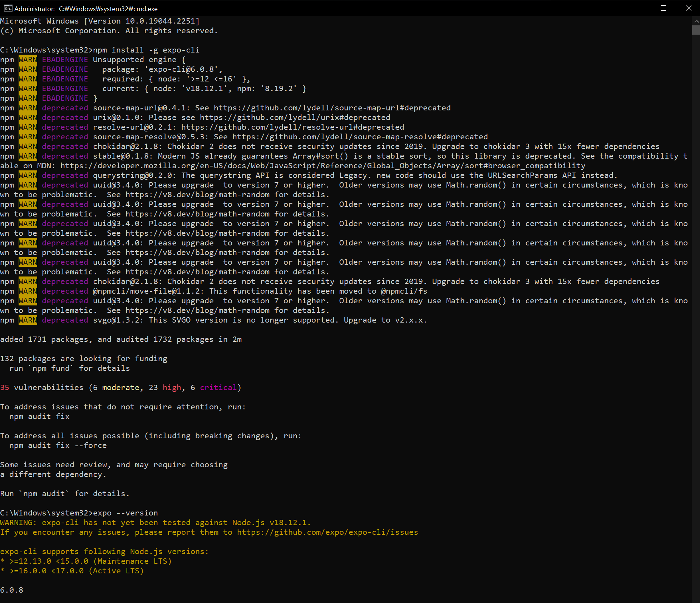Click the final '6.0.8' version output line
Screen dimensions: 700x603
[x=12, y=590]
